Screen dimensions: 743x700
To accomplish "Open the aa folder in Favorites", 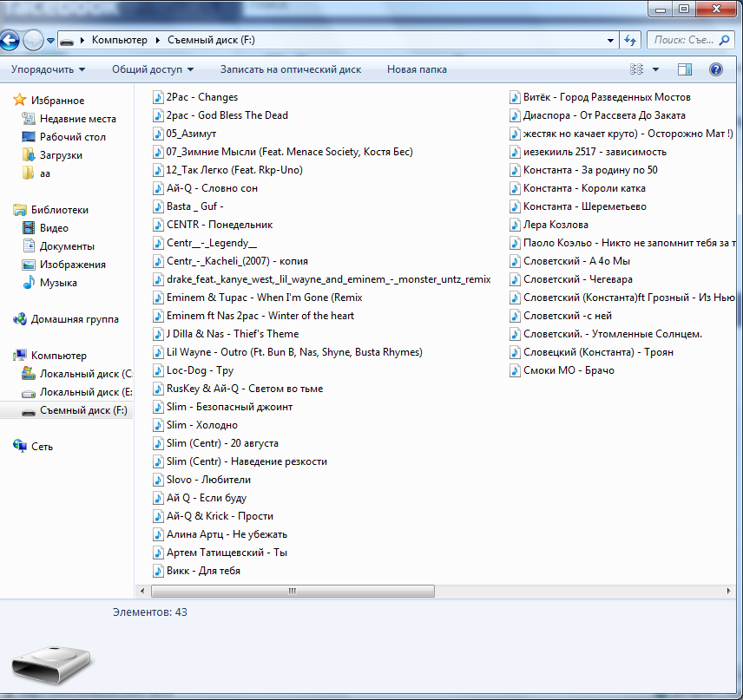I will coord(45,173).
